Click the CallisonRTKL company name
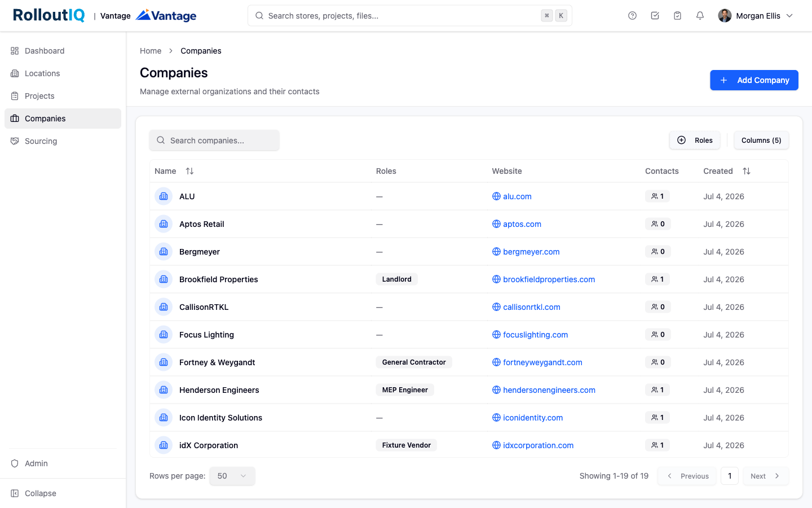Image resolution: width=812 pixels, height=508 pixels. coord(204,307)
